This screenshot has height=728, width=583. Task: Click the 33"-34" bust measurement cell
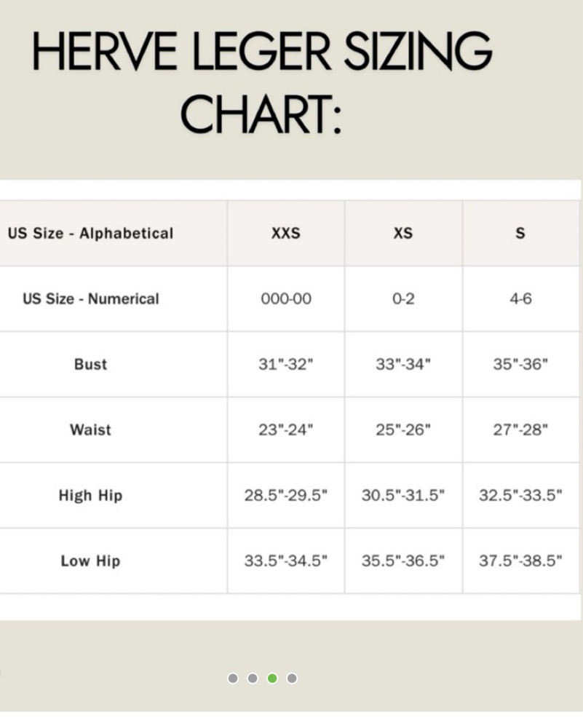(x=403, y=365)
